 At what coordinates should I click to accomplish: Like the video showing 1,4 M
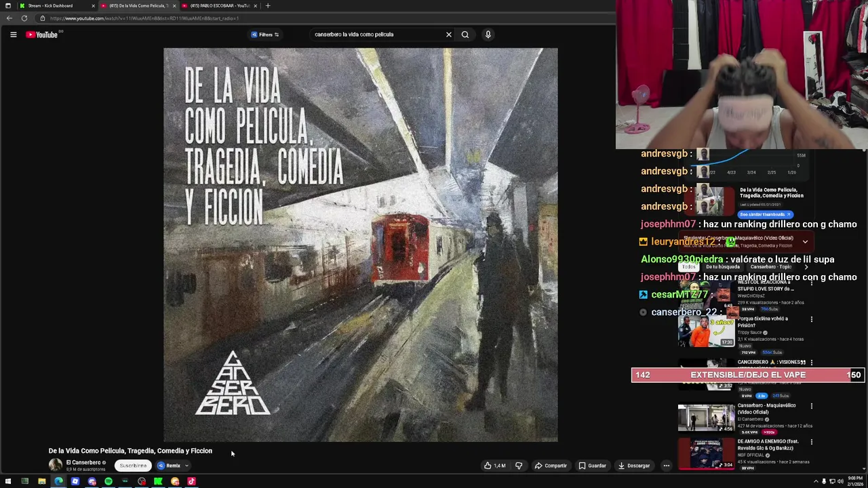[x=494, y=466]
